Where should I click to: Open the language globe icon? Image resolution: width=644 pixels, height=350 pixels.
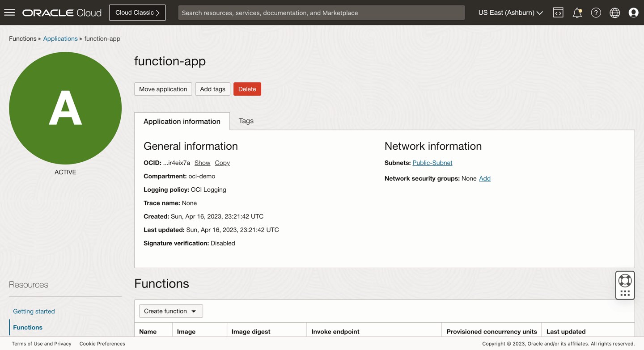(x=614, y=12)
